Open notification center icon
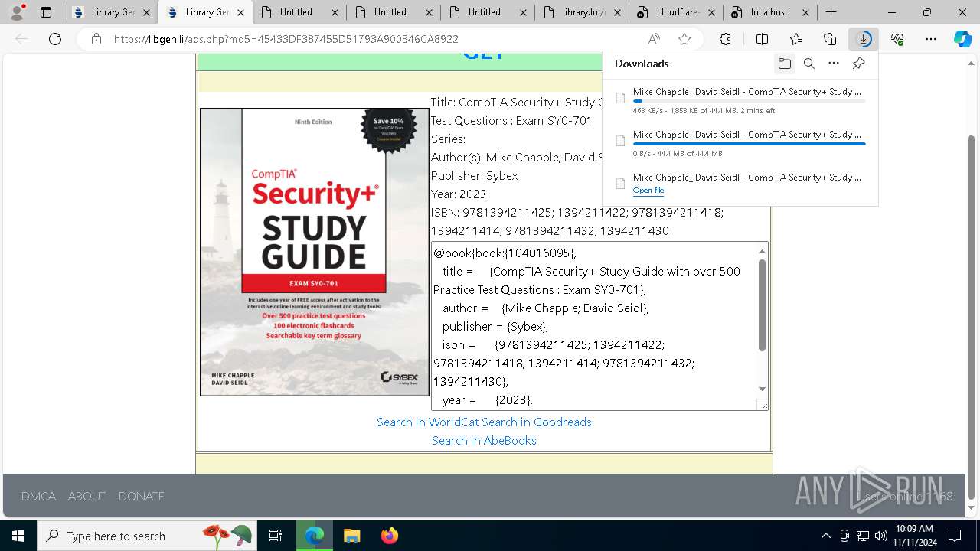The width and height of the screenshot is (980, 551). coord(955,536)
